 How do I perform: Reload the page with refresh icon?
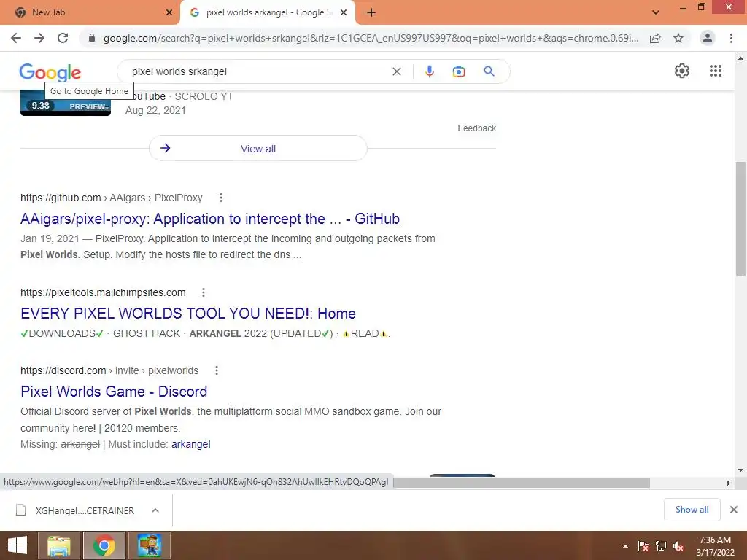click(x=63, y=38)
